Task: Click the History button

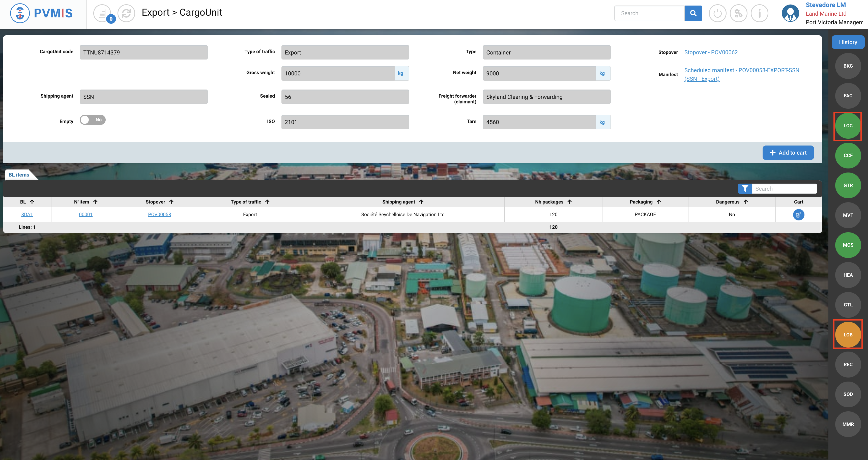Action: pos(848,42)
